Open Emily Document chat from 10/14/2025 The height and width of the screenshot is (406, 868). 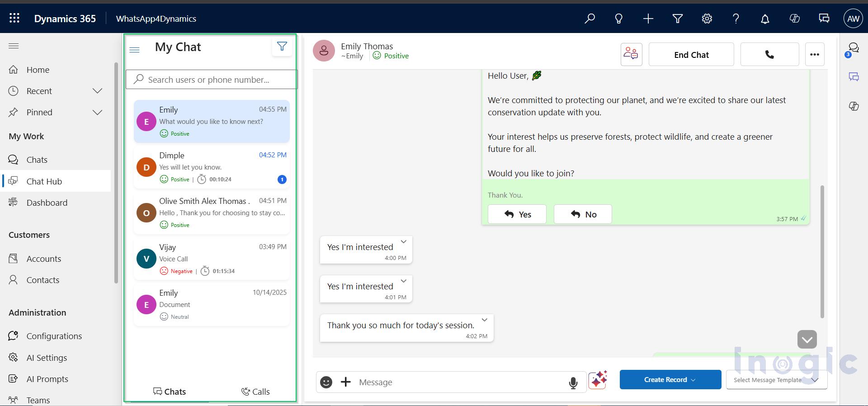(x=212, y=304)
